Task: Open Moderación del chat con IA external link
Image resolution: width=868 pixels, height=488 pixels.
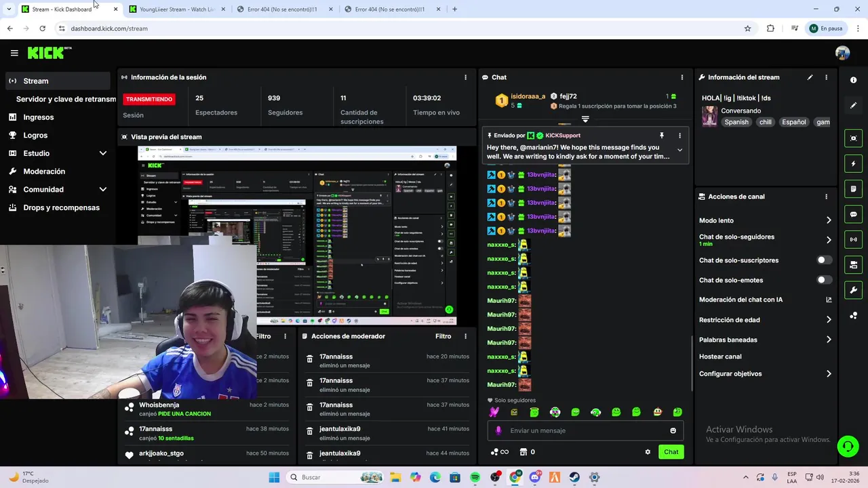Action: coord(829,300)
